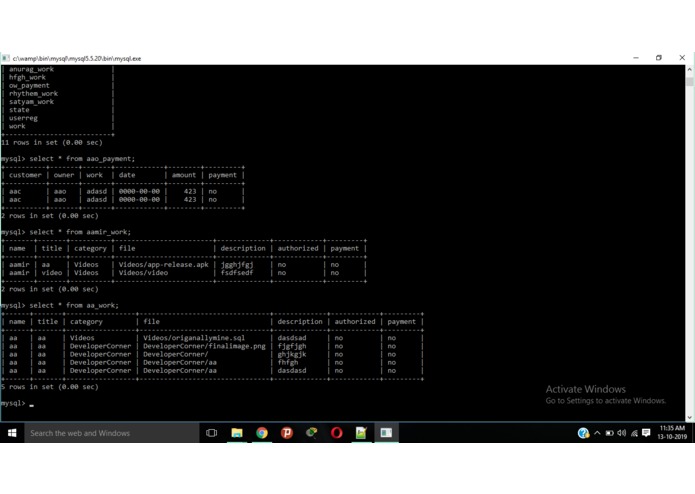
Task: Click the 'select * from aamir_work;' command
Action: [x=80, y=232]
